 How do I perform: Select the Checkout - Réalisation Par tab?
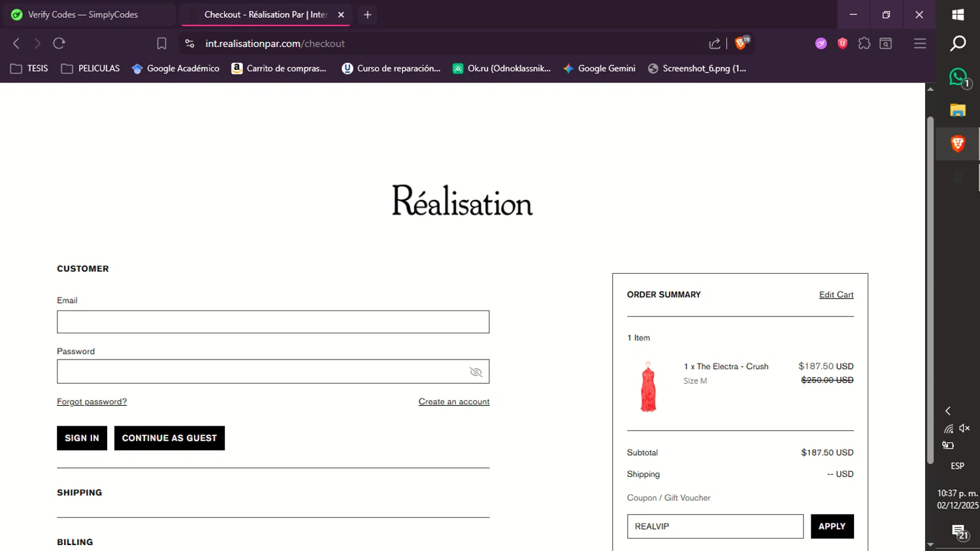click(x=265, y=14)
